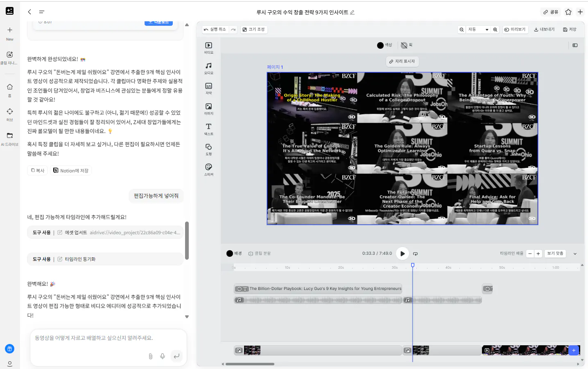Open the 오디오 (Audio) panel
The height and width of the screenshot is (369, 588).
pos(209,68)
